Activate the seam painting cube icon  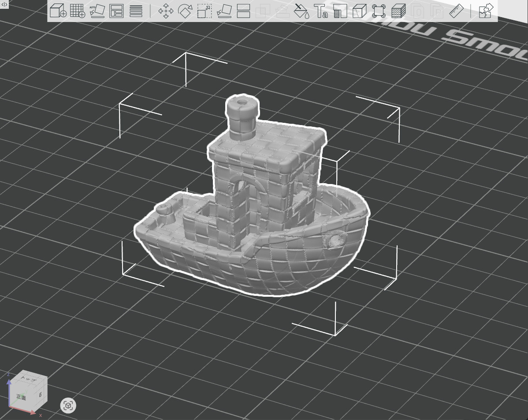click(360, 11)
